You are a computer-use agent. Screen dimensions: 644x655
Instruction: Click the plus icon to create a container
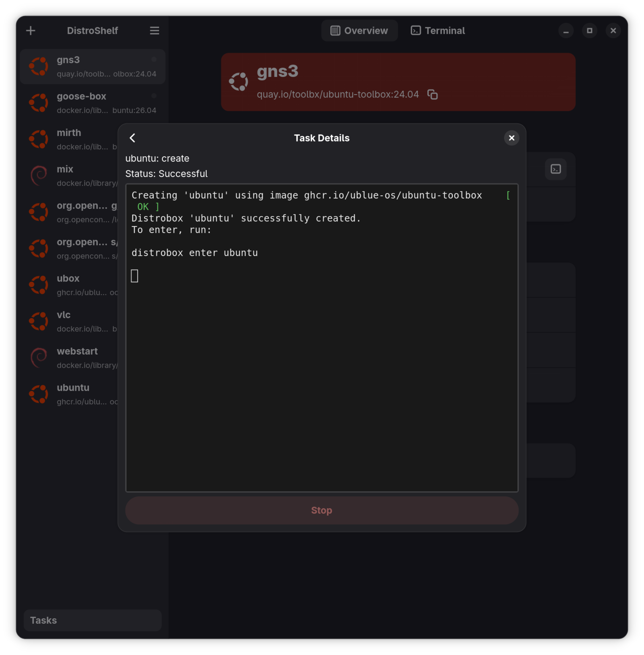[x=31, y=31]
